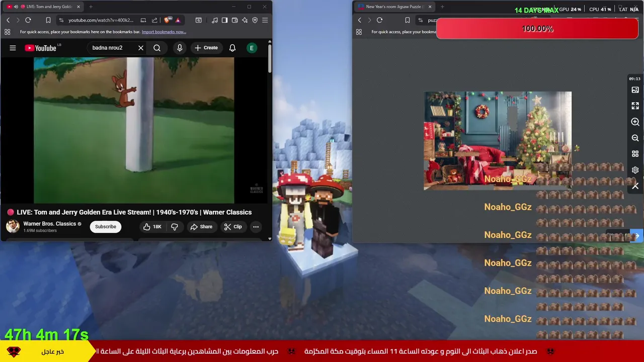The width and height of the screenshot is (644, 362).
Task: Open Brave playlist music note icon
Action: click(215, 20)
